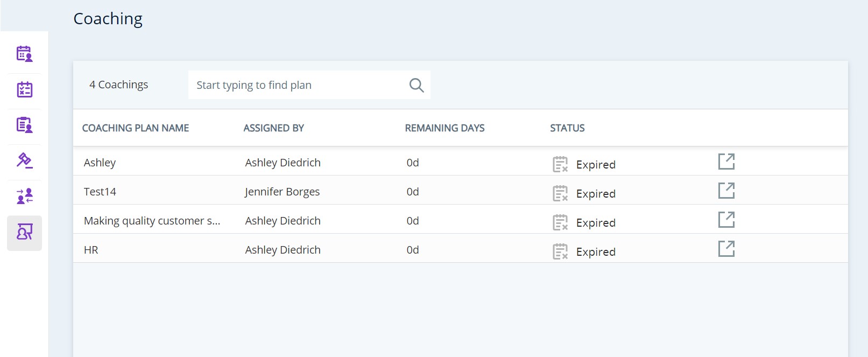Open Making quality customer plan's external-link icon

tap(726, 220)
